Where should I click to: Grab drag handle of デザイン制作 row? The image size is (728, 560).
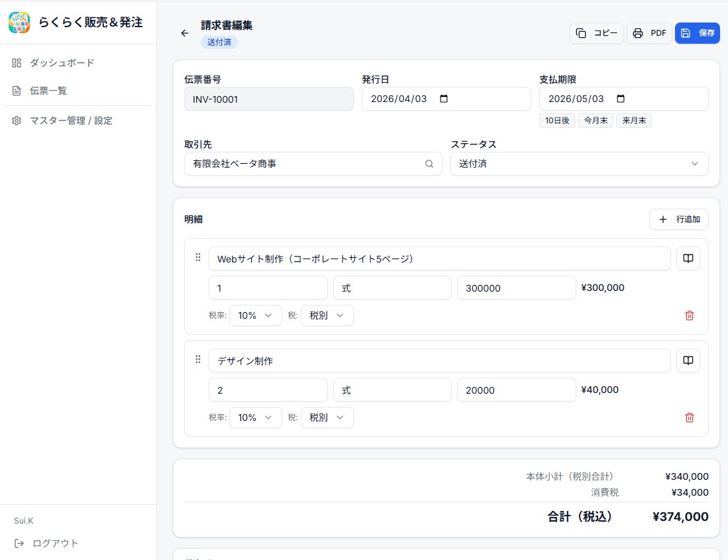[198, 359]
